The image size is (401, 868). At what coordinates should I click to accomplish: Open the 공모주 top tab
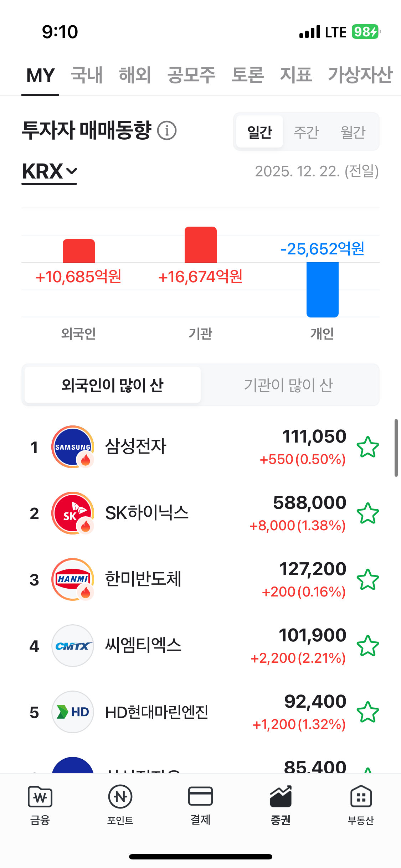click(191, 75)
